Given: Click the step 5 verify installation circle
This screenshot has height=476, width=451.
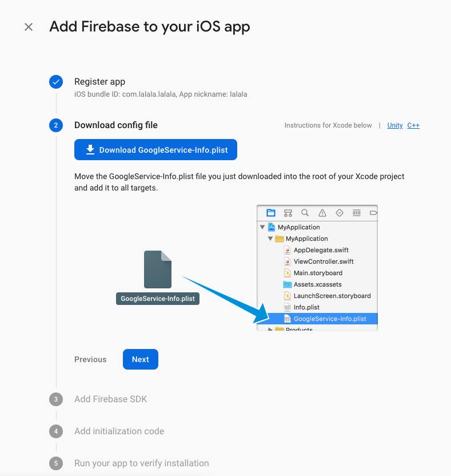Looking at the screenshot, I should tap(56, 463).
